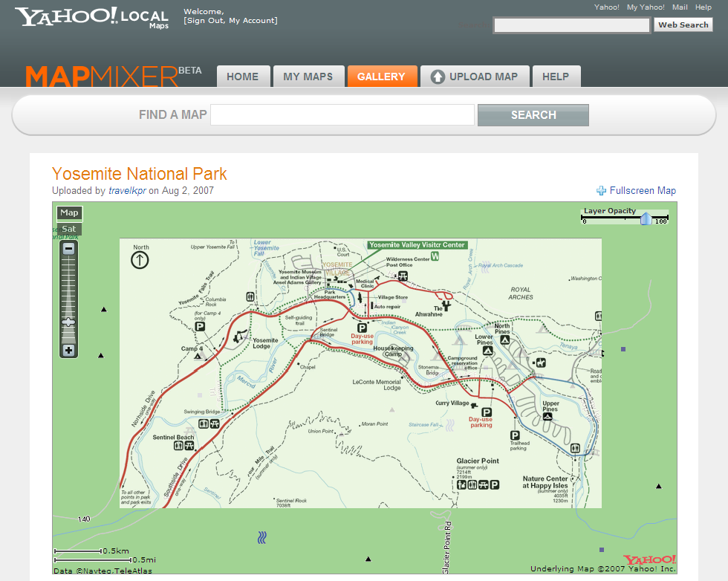This screenshot has width=728, height=581.
Task: Click the Yahoo! logo on map corner
Action: tap(649, 559)
